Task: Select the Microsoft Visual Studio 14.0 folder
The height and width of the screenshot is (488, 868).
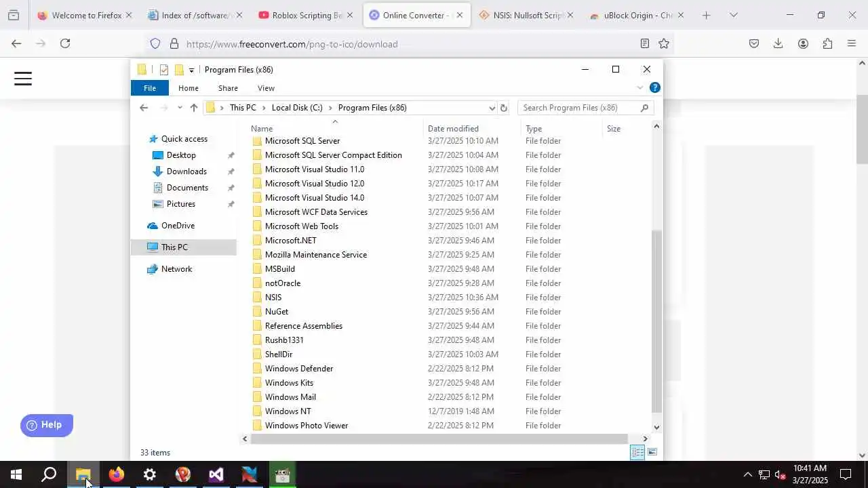Action: pos(315,198)
